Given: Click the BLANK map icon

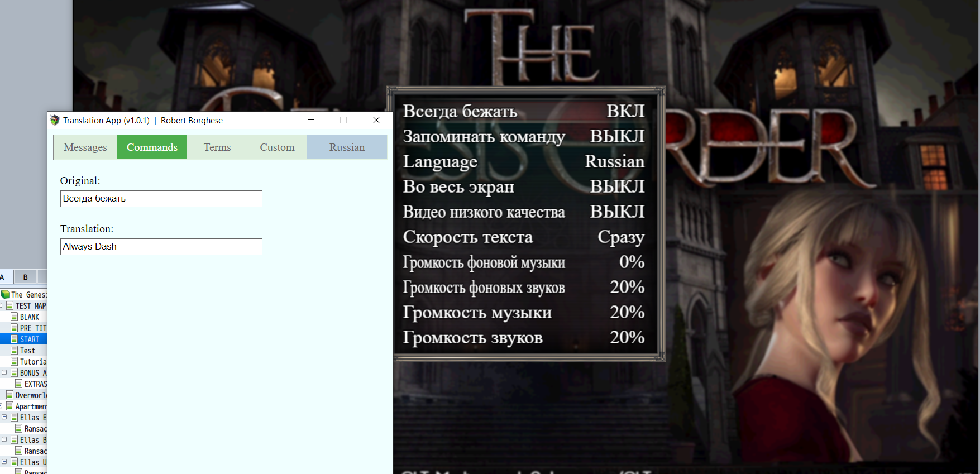Looking at the screenshot, I should (x=15, y=317).
